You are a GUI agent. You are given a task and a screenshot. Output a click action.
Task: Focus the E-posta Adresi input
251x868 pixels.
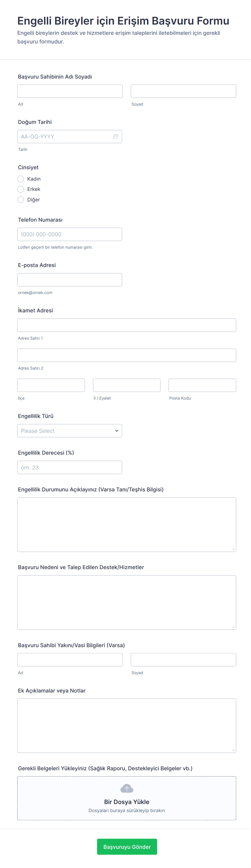[69, 280]
